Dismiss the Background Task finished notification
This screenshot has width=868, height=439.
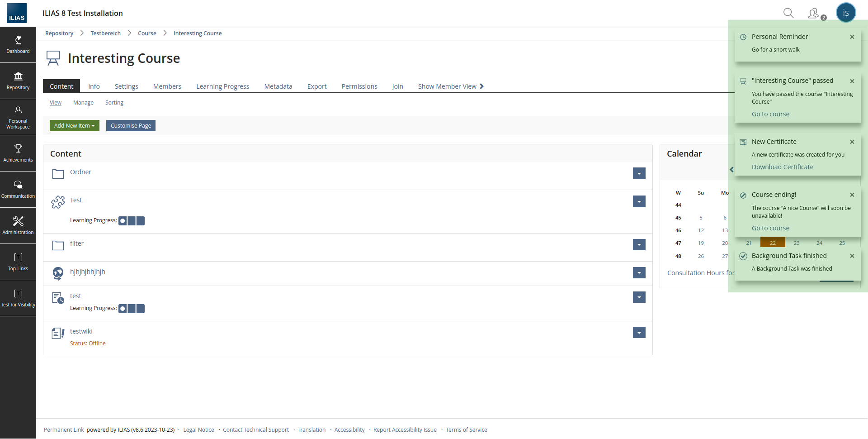(x=852, y=256)
